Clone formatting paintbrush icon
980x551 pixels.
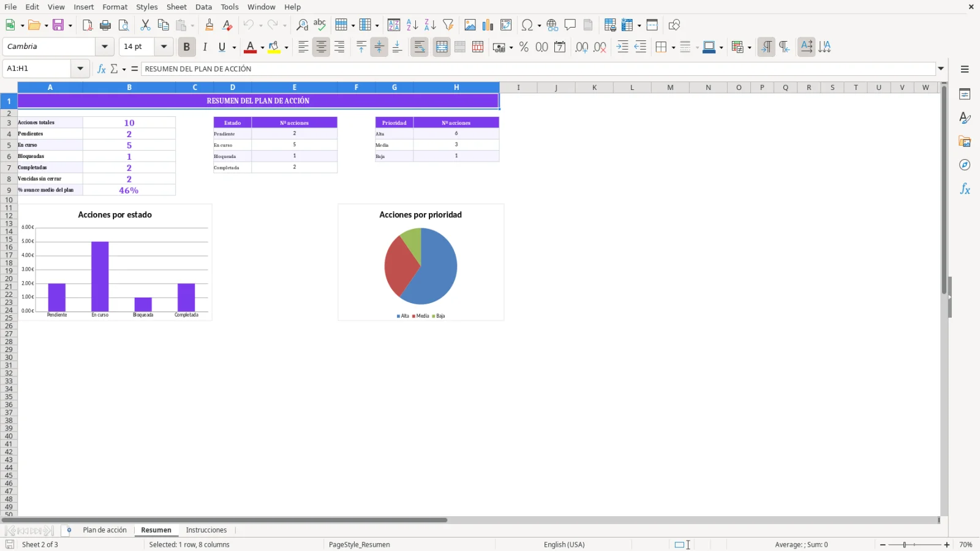pos(209,25)
